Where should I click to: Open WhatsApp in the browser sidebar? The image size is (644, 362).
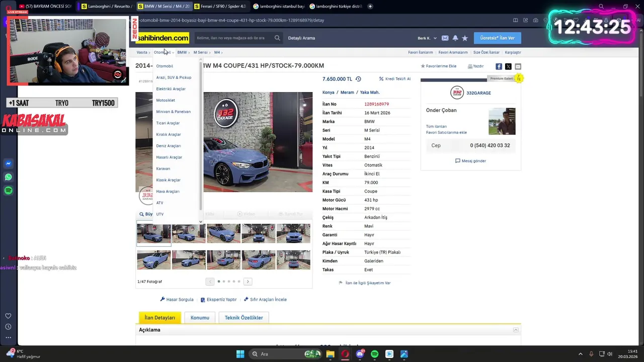click(8, 177)
